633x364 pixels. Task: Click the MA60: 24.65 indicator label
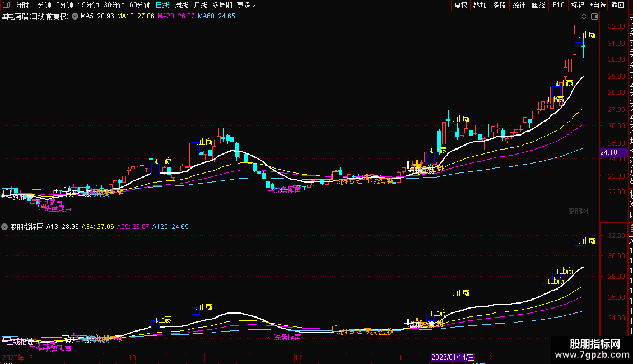tap(216, 17)
